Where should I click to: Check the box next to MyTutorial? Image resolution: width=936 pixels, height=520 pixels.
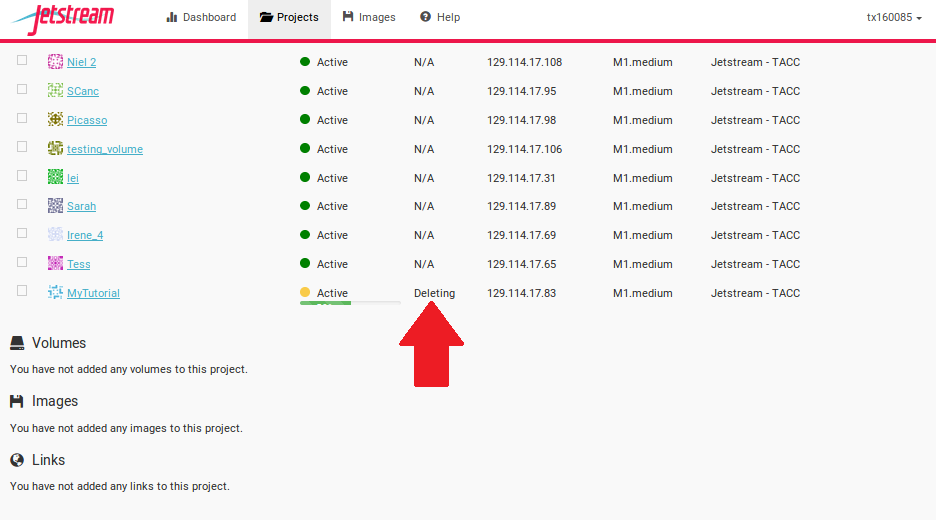tap(22, 290)
